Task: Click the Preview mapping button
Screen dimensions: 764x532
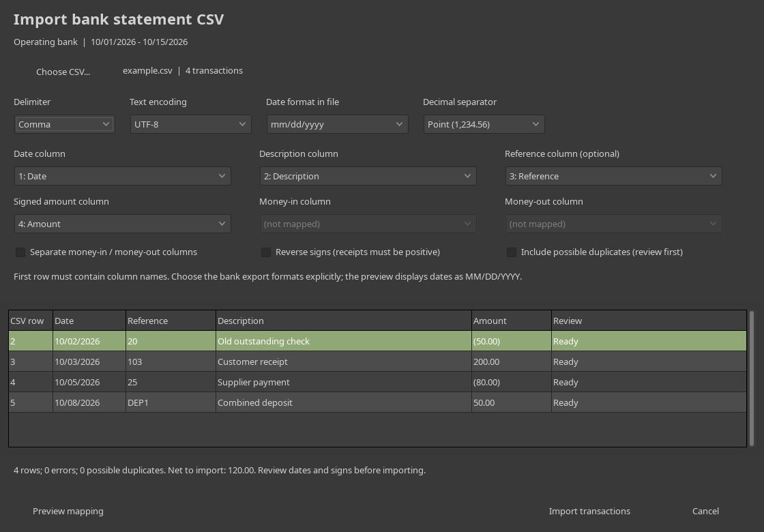Action: 68,511
